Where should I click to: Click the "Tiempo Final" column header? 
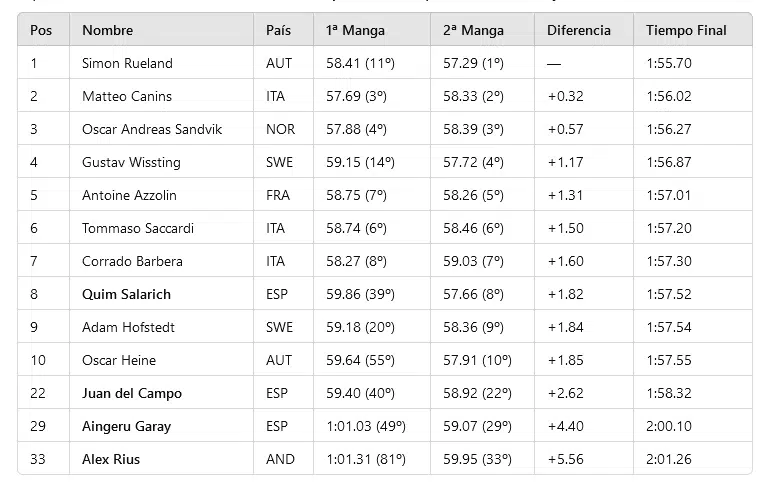point(686,30)
